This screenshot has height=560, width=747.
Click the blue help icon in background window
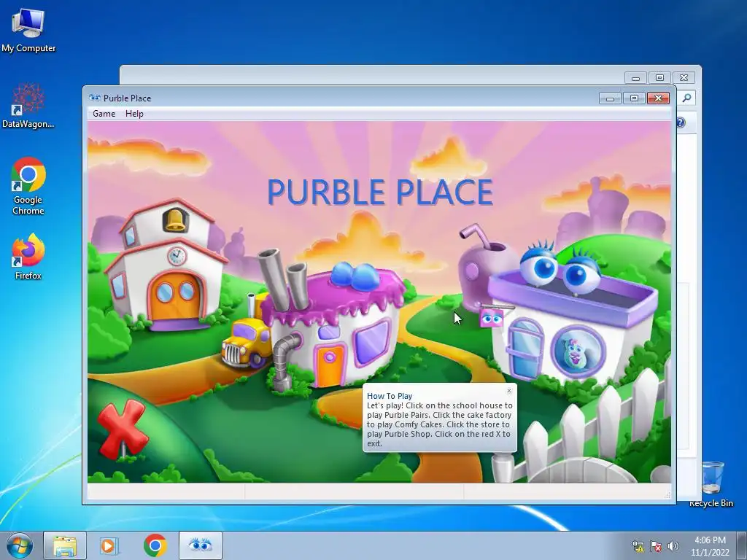[681, 122]
